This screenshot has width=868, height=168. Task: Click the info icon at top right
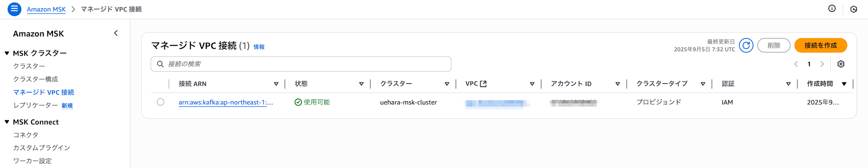(832, 8)
